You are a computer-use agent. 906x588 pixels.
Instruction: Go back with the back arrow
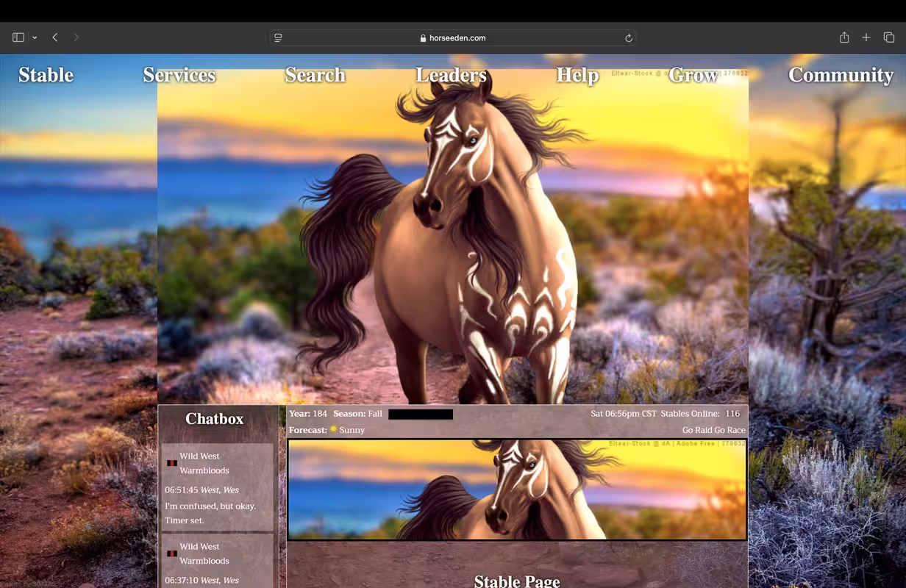55,37
